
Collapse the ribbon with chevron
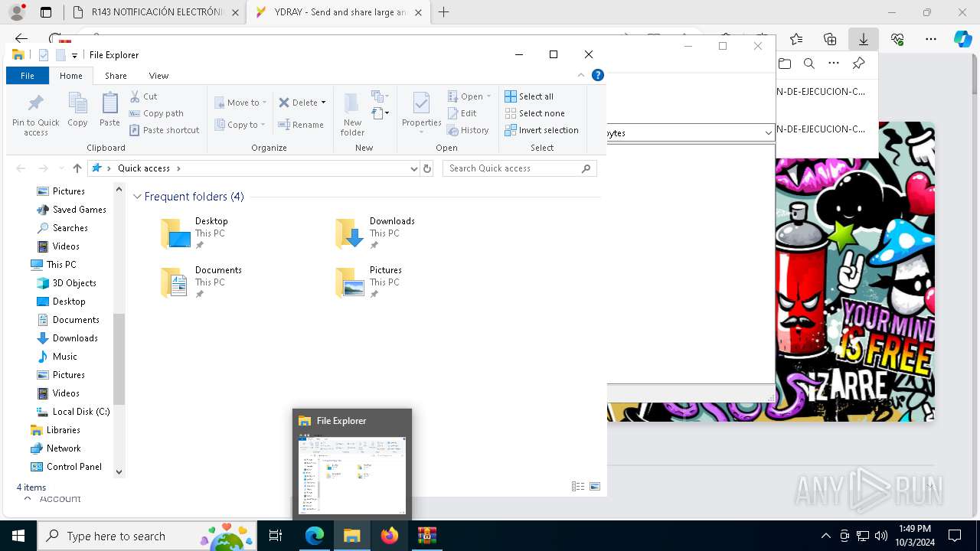(581, 75)
